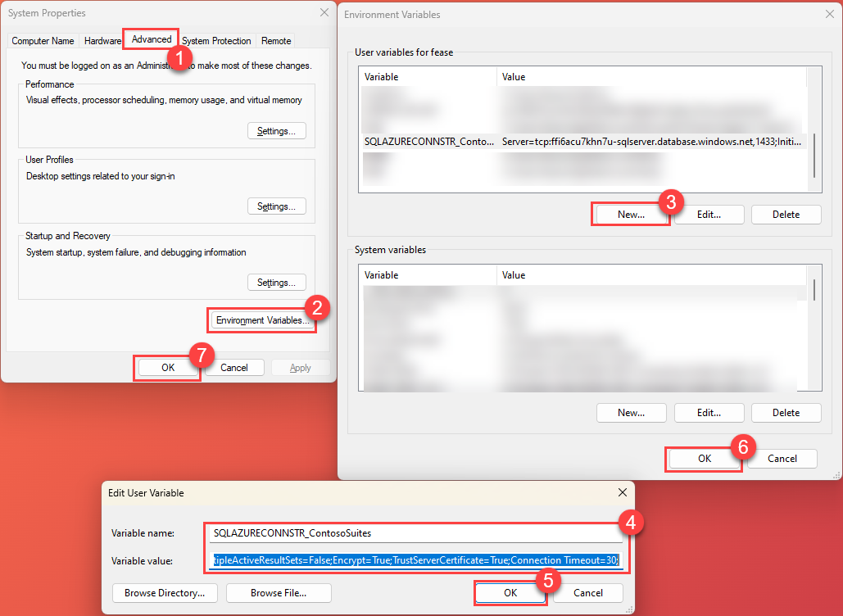The height and width of the screenshot is (616, 843).
Task: Open the System Protection tab
Action: coord(215,40)
